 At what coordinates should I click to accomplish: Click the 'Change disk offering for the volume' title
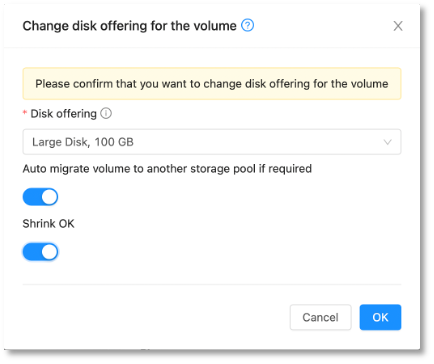coord(129,26)
